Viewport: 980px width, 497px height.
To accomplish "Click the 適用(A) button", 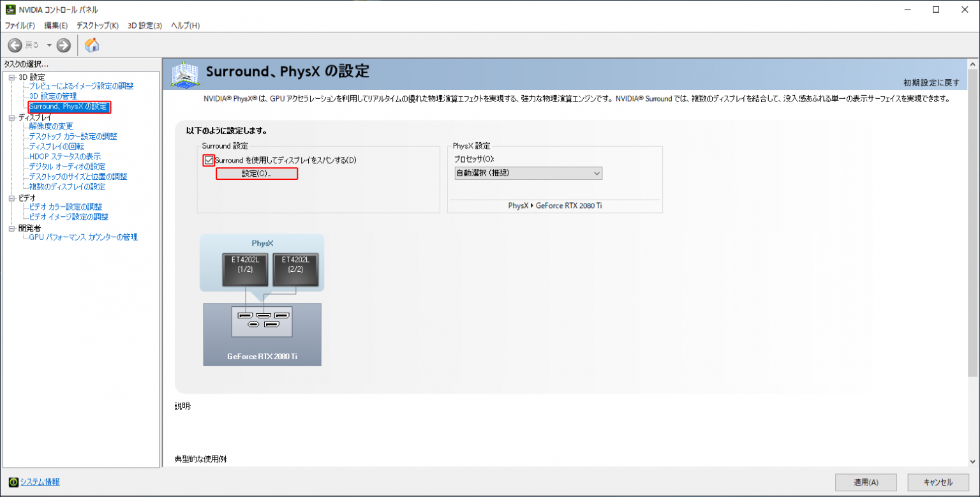I will point(866,482).
